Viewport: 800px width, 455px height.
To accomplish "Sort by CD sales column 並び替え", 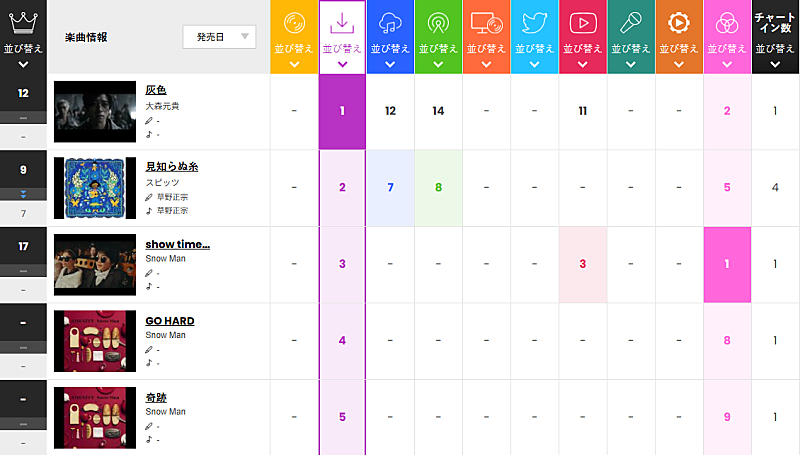I will click(294, 56).
